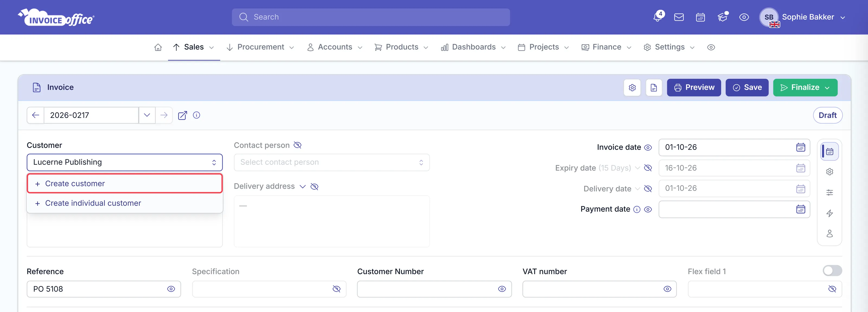Open the Procurement menu
Screen dimensions: 868x312
pyautogui.click(x=260, y=47)
